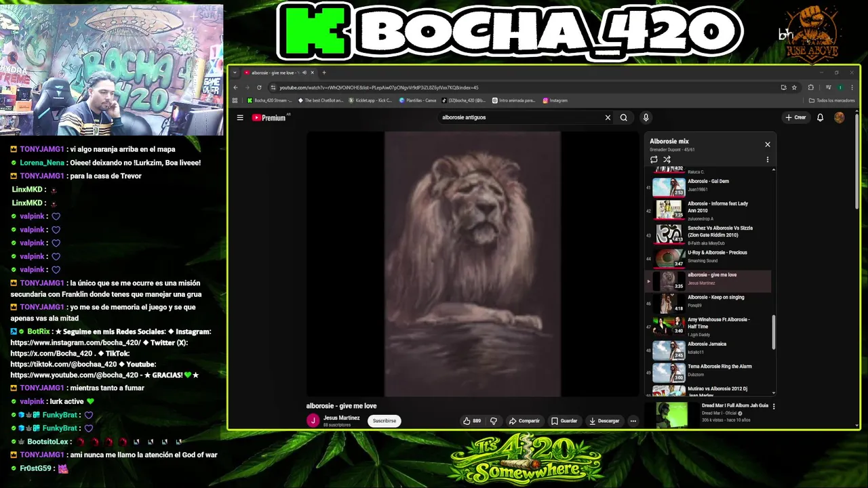Open the YouTube hamburger guide menu
Screen dimensions: 868x488
240,117
